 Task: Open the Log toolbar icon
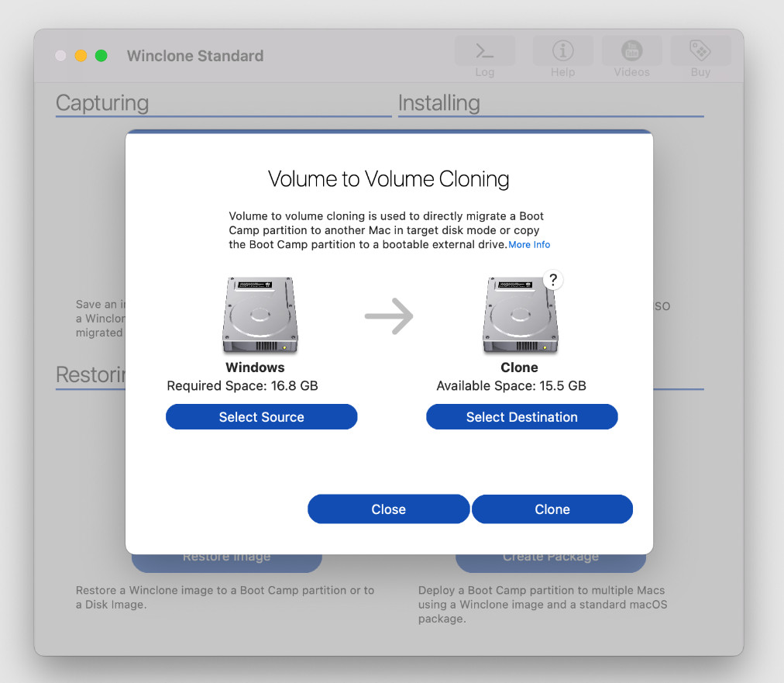click(484, 51)
